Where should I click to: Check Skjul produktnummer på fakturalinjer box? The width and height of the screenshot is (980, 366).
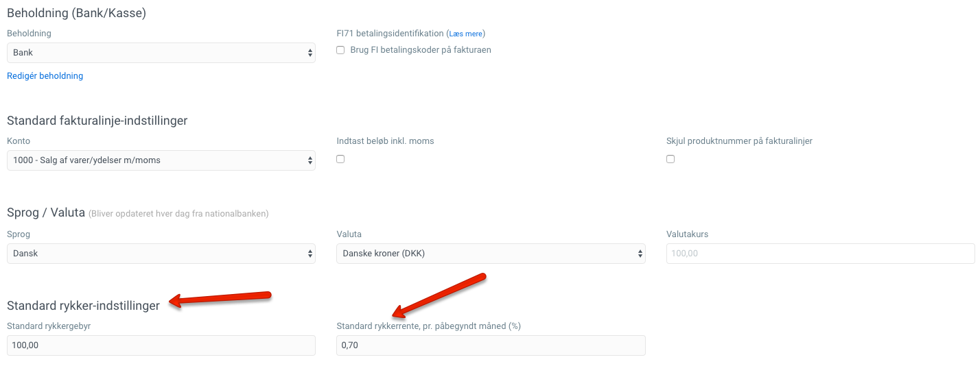point(670,159)
